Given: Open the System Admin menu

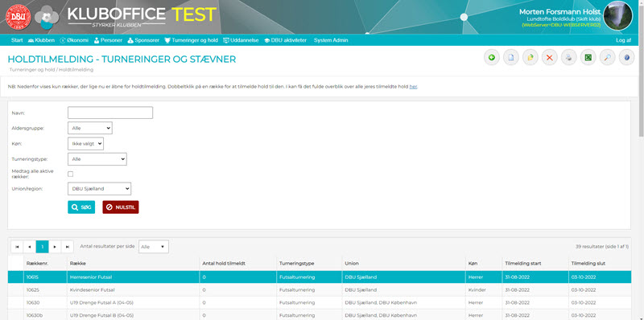Looking at the screenshot, I should pyautogui.click(x=331, y=40).
